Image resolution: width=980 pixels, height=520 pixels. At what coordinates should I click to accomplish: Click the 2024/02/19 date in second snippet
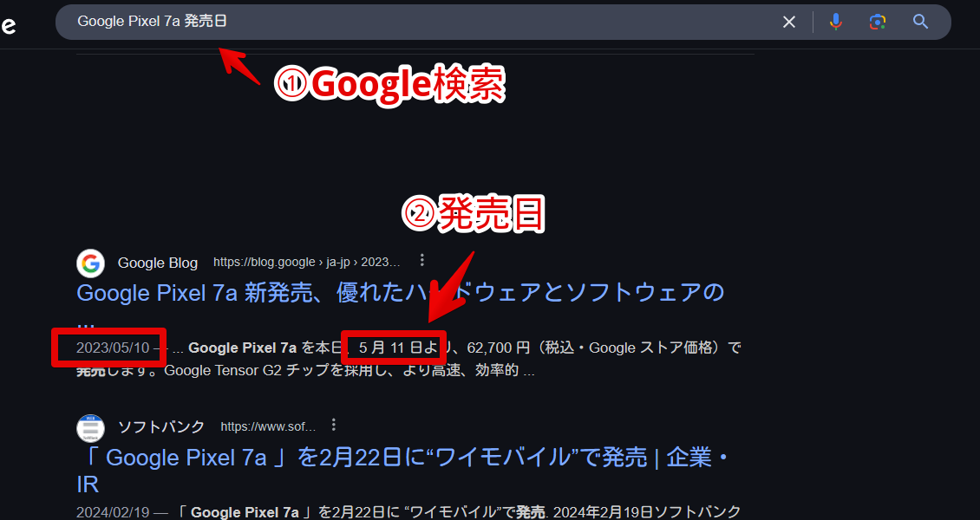click(x=113, y=512)
